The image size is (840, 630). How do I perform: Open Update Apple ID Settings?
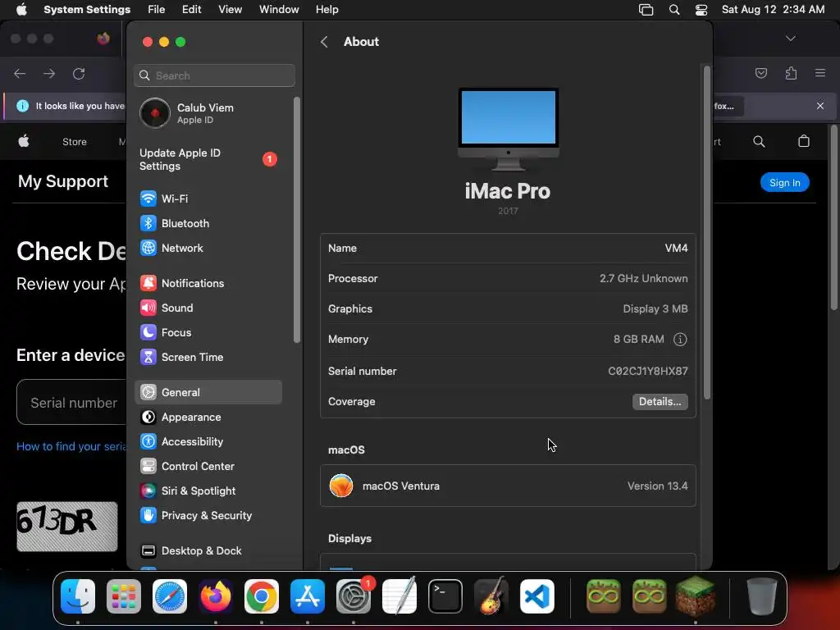(x=208, y=159)
